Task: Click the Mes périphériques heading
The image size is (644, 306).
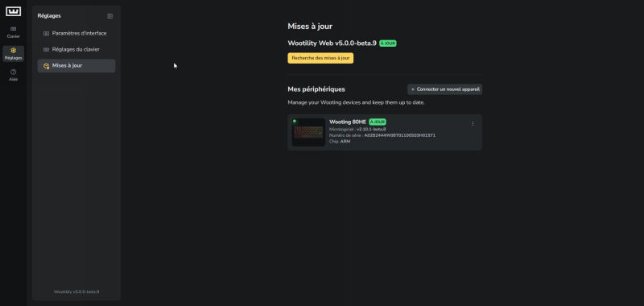Action: point(316,89)
